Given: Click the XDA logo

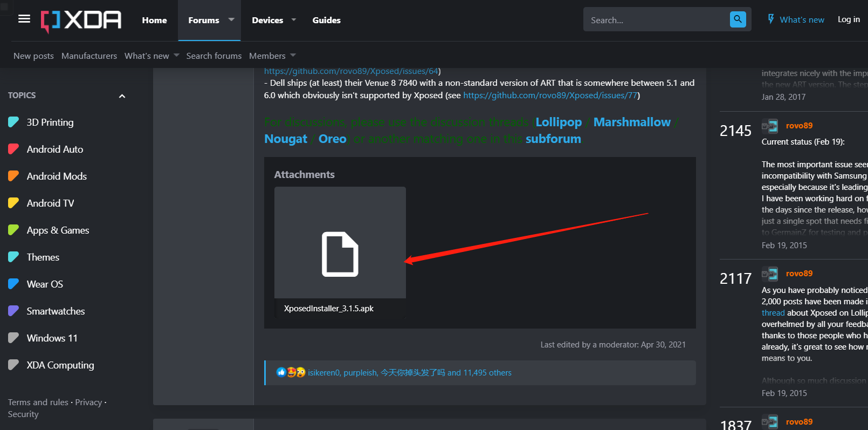Looking at the screenshot, I should coord(81,21).
